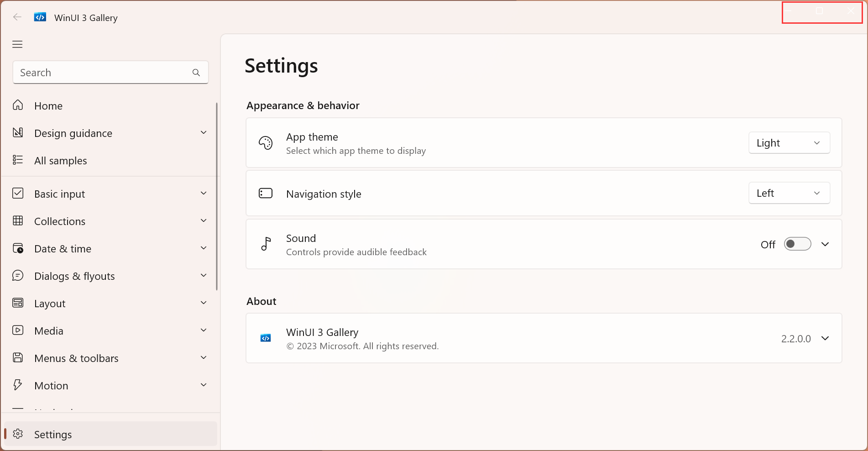
Task: Expand the WinUI 3 Gallery about details
Action: (826, 338)
